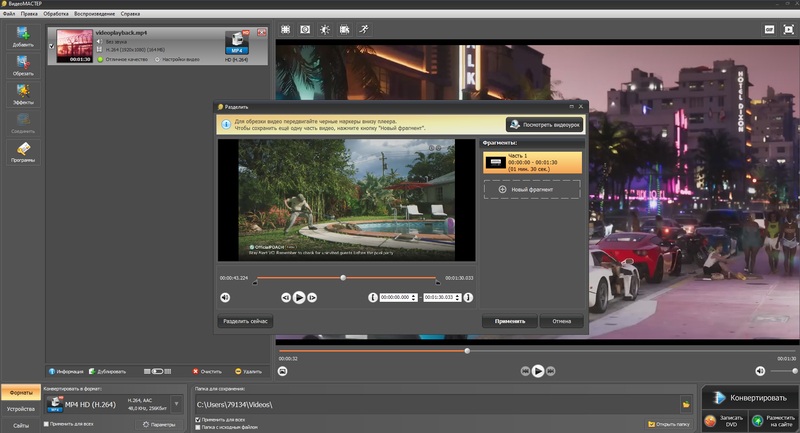Image resolution: width=800 pixels, height=433 pixels.
Task: Set fragment start with the left bracket button
Action: click(372, 297)
